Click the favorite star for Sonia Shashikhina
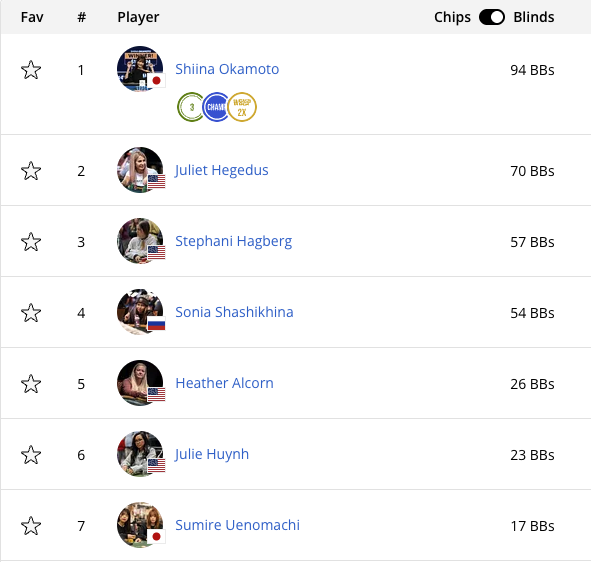 [31, 313]
